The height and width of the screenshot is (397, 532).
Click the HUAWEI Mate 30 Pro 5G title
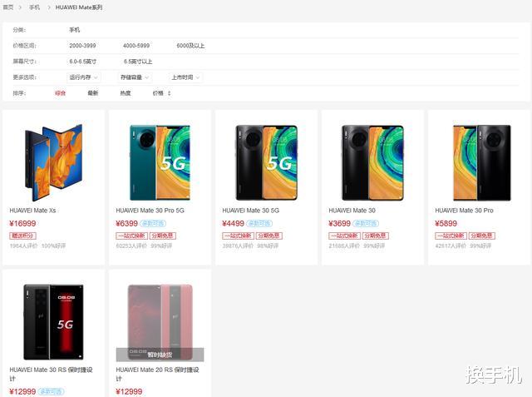[x=150, y=211]
